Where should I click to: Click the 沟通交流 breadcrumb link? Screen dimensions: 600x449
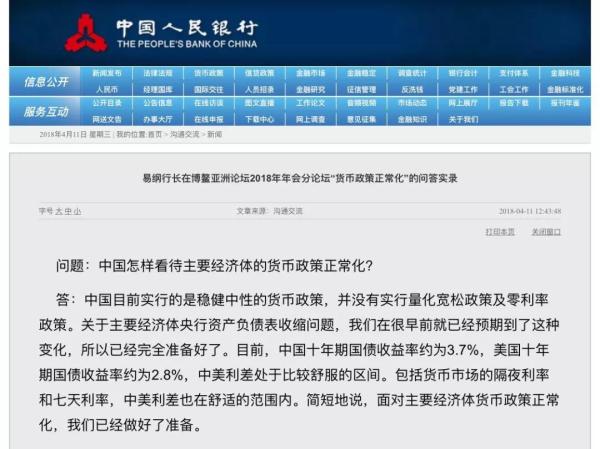pos(185,134)
